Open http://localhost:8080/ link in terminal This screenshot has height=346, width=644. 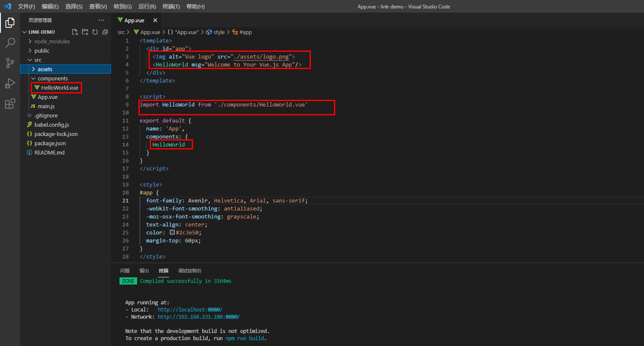point(190,309)
